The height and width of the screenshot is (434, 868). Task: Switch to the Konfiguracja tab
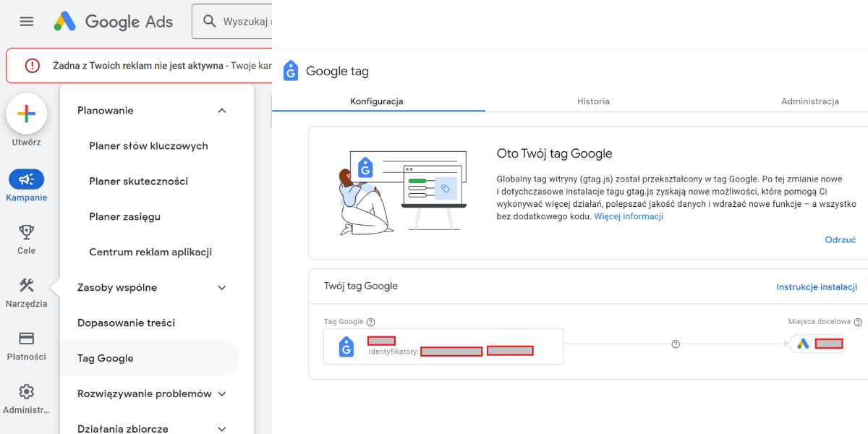click(x=377, y=101)
